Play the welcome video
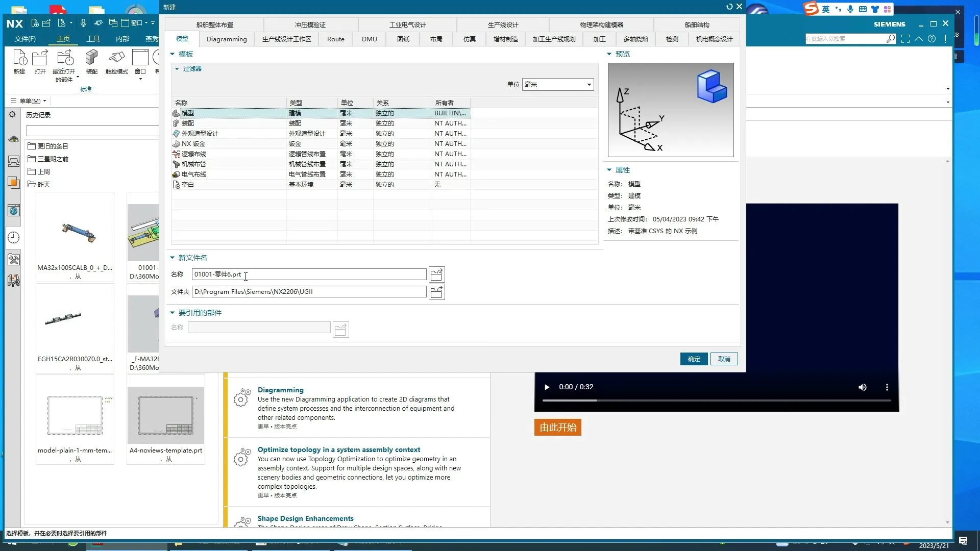 [x=547, y=387]
